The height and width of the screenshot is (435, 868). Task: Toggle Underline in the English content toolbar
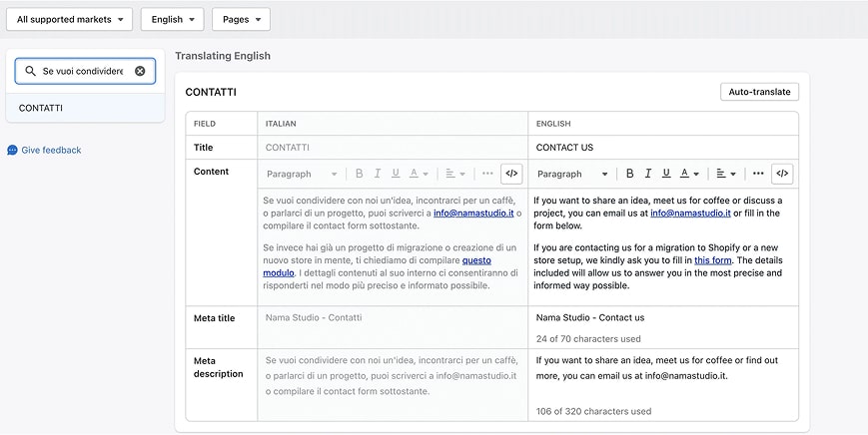[x=666, y=174]
